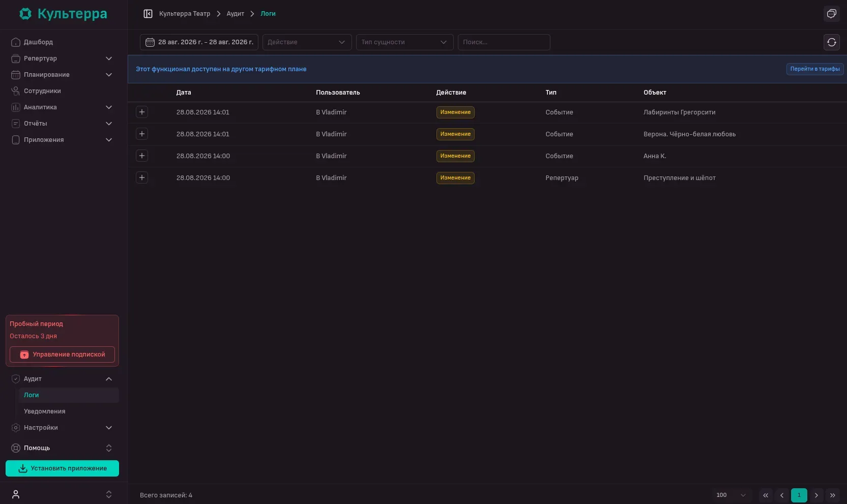Click the Аудит shield icon
This screenshot has width=847, height=504.
tap(16, 379)
